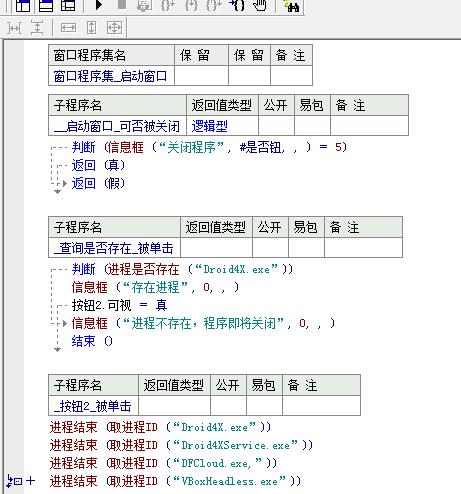
Task: Click the grayed document icon after stop
Action: pos(144,5)
